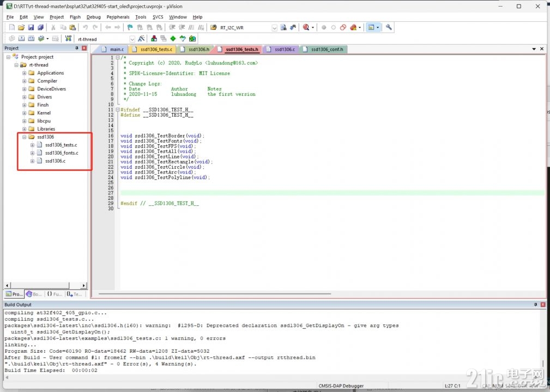Open the Select Software Packs icon
Image resolution: width=550 pixels, height=392 pixels.
coord(183,39)
